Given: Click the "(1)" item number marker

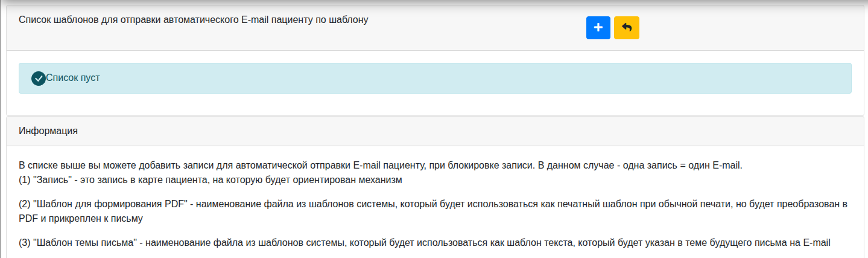Looking at the screenshot, I should (25, 179).
